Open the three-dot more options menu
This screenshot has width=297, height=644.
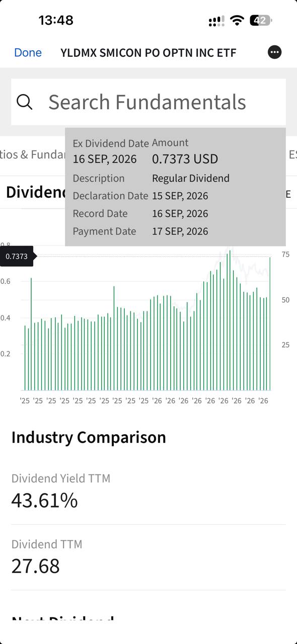[x=274, y=52]
